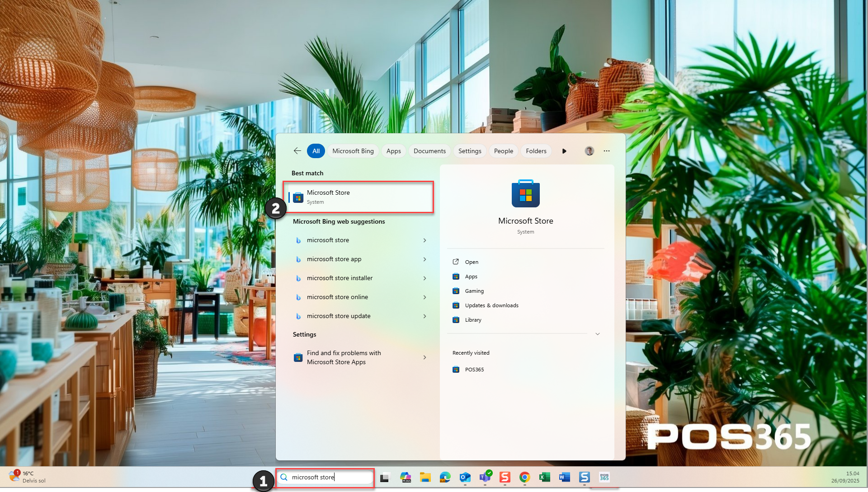Viewport: 868px width, 492px height.
Task: Switch to the Folders filter tab
Action: (x=536, y=151)
